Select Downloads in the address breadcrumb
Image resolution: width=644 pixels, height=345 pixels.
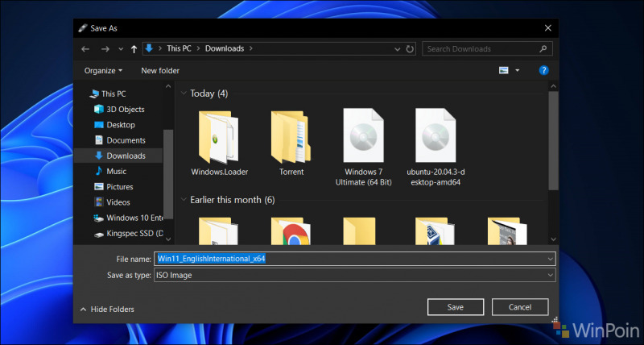(x=225, y=48)
